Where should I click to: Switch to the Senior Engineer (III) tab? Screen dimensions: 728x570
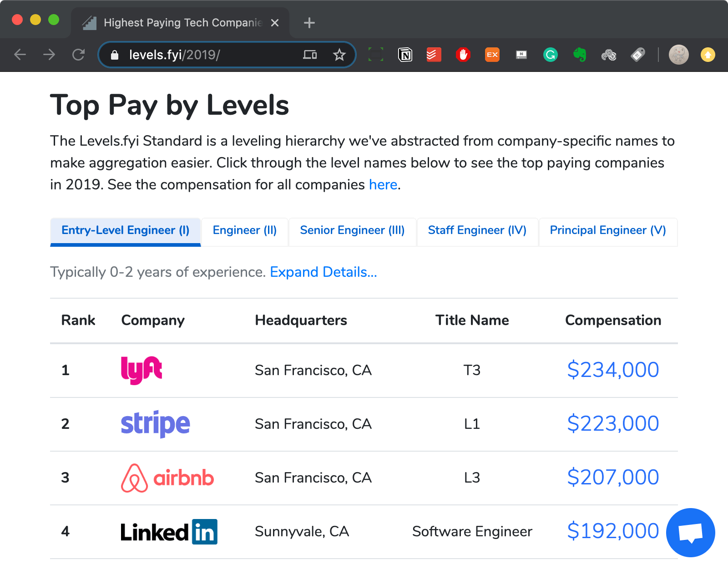click(353, 232)
